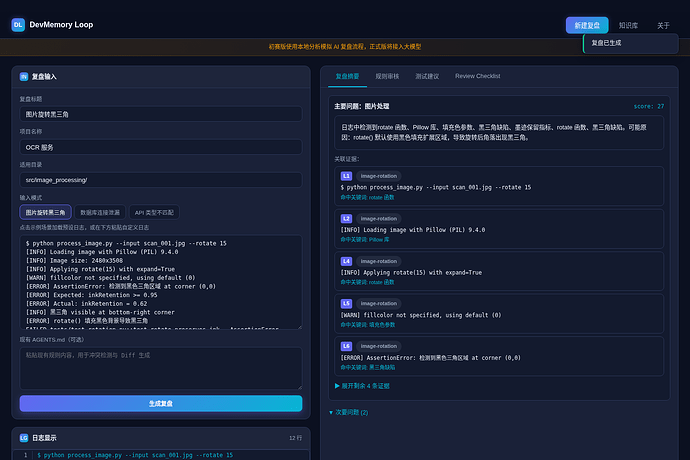Image resolution: width=690 pixels, height=460 pixels.
Task: Click the score: 27 label
Action: 649,107
